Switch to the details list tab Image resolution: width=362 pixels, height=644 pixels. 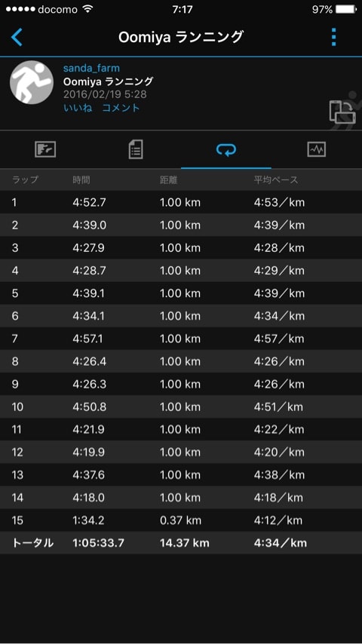tap(136, 150)
